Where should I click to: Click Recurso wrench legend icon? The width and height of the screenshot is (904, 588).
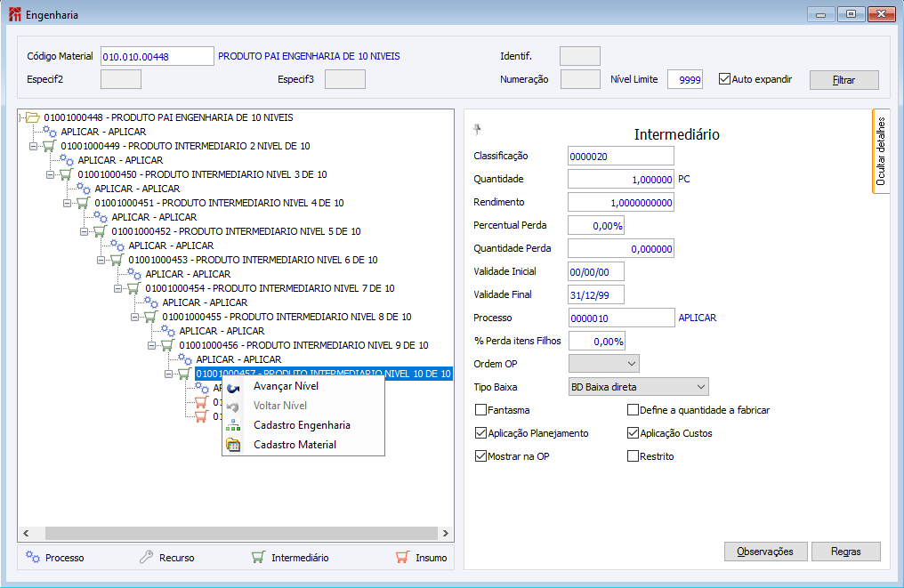coord(147,557)
